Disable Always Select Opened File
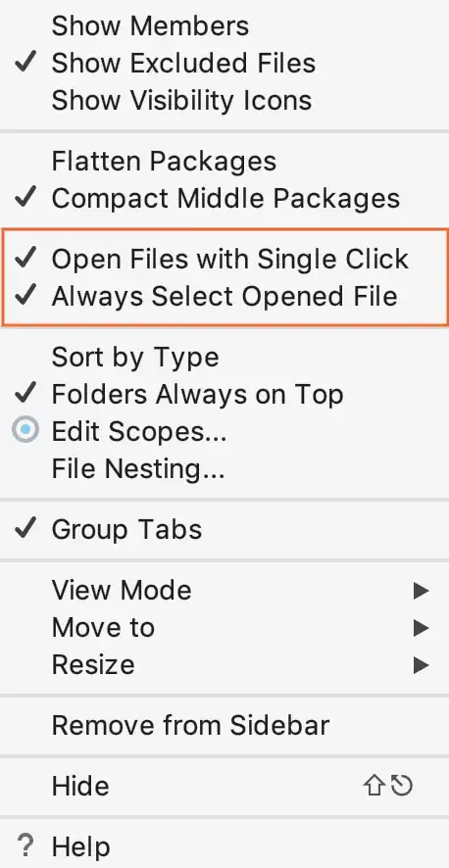449x868 pixels. click(x=224, y=296)
